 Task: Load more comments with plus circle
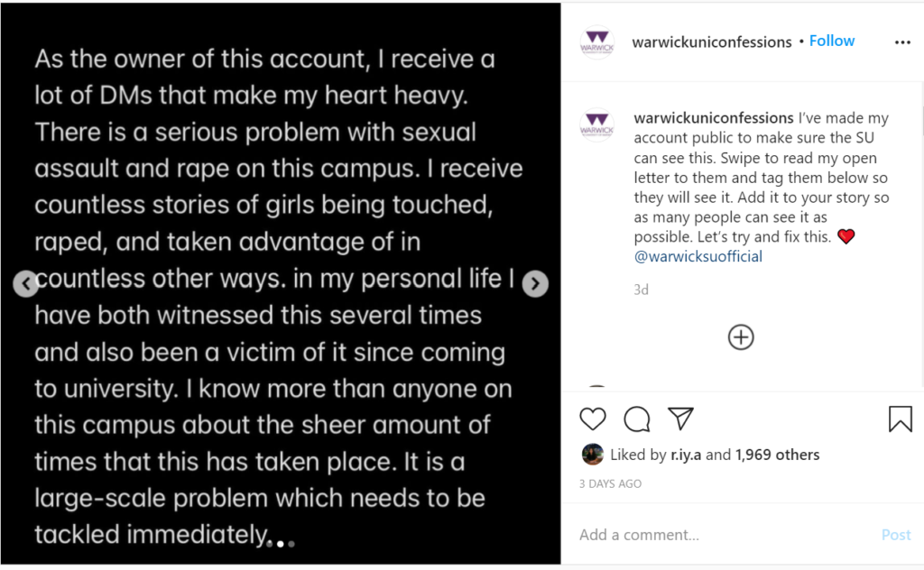click(x=741, y=337)
